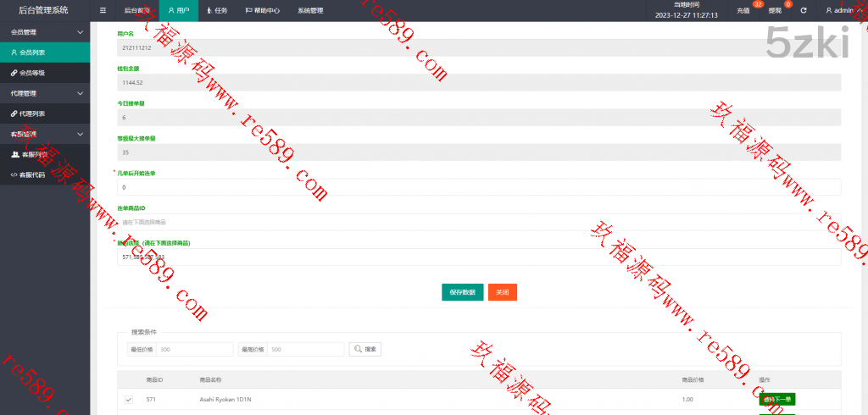Open 客服代码 in the sidebar
The height and width of the screenshot is (415, 868).
[34, 174]
